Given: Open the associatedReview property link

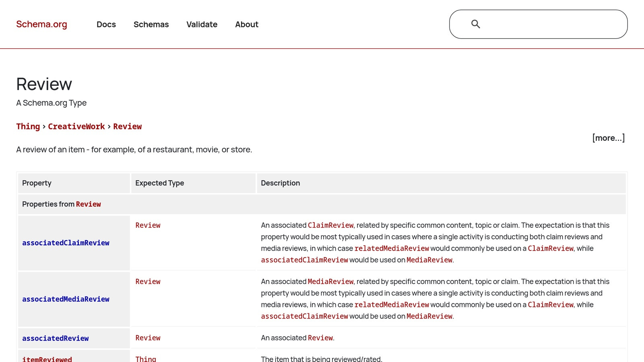Looking at the screenshot, I should (56, 339).
